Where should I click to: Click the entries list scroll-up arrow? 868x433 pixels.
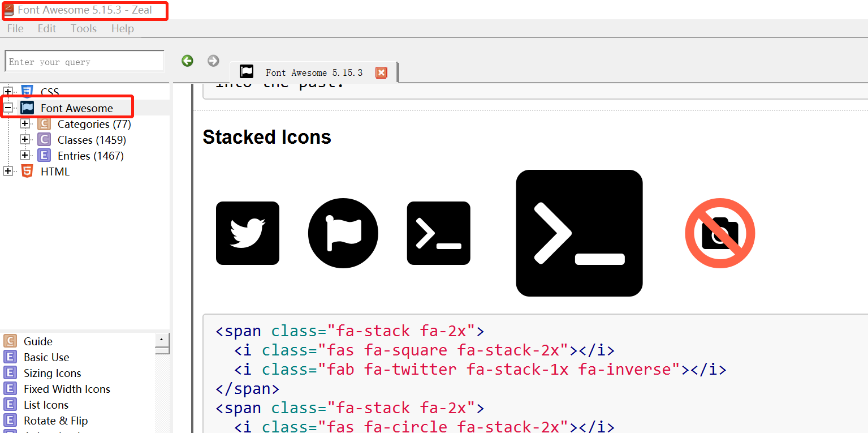click(162, 339)
